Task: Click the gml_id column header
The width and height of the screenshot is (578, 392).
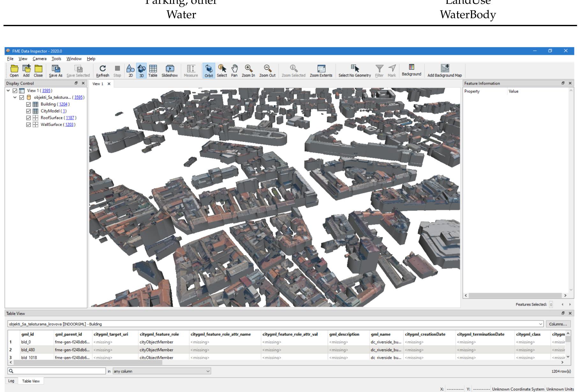Action: point(27,334)
